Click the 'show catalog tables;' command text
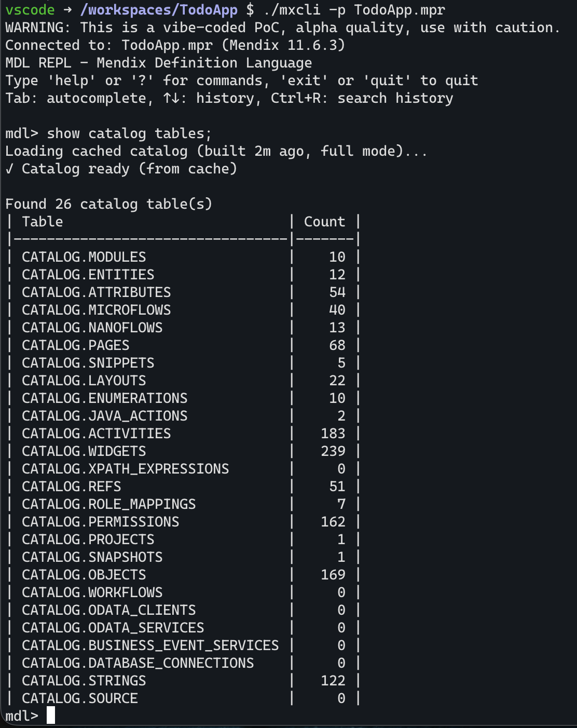Viewport: 577px width, 728px height. 130,133
